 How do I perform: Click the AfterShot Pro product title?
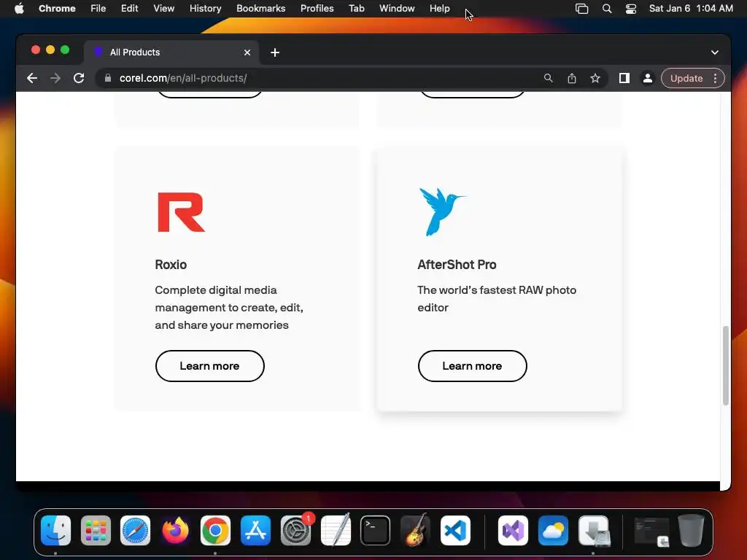[457, 265]
